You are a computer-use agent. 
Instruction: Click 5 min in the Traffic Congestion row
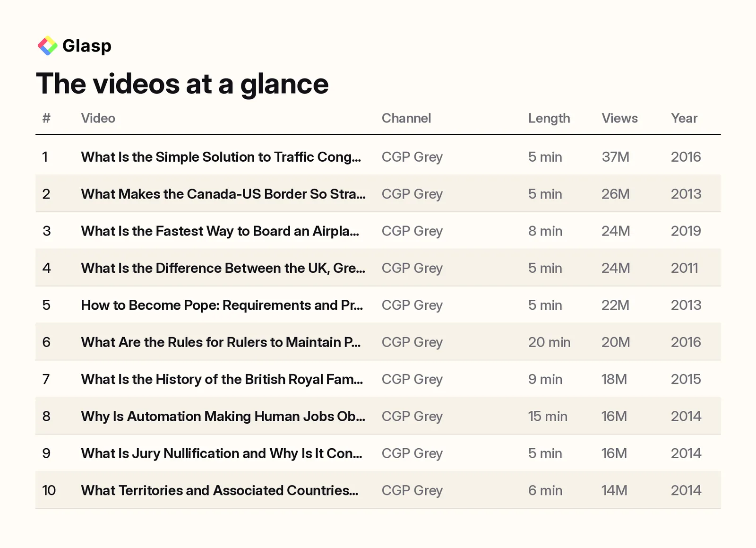tap(545, 157)
